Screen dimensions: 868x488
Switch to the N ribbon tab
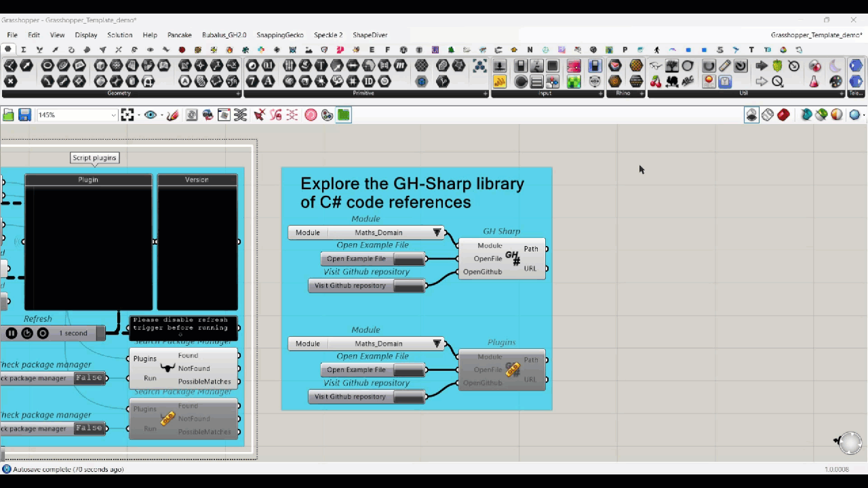530,49
